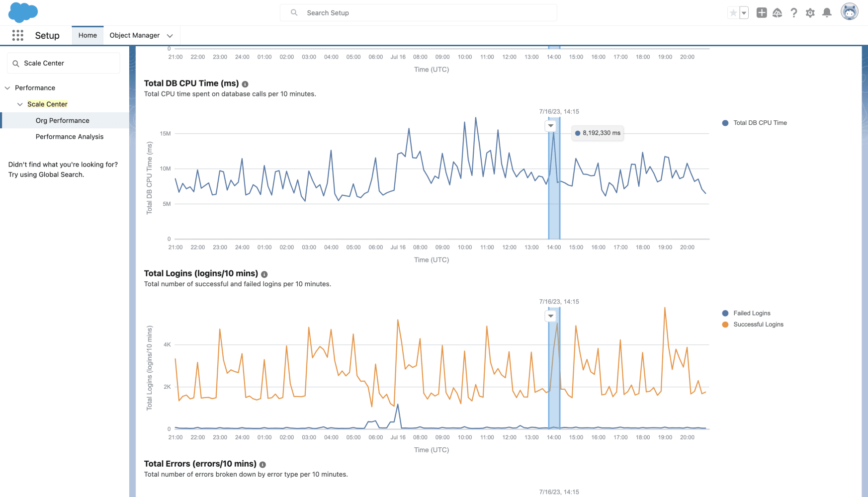
Task: Click the Search Setup field
Action: [x=419, y=13]
